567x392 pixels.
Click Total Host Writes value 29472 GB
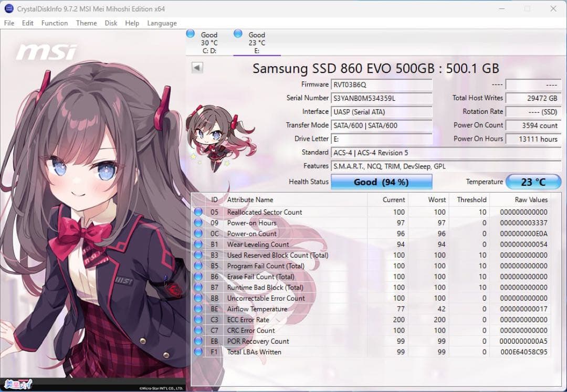[x=533, y=98]
